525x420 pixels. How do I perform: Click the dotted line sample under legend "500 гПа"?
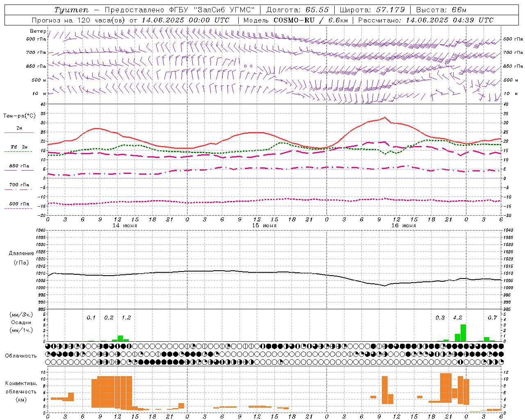[x=19, y=208]
